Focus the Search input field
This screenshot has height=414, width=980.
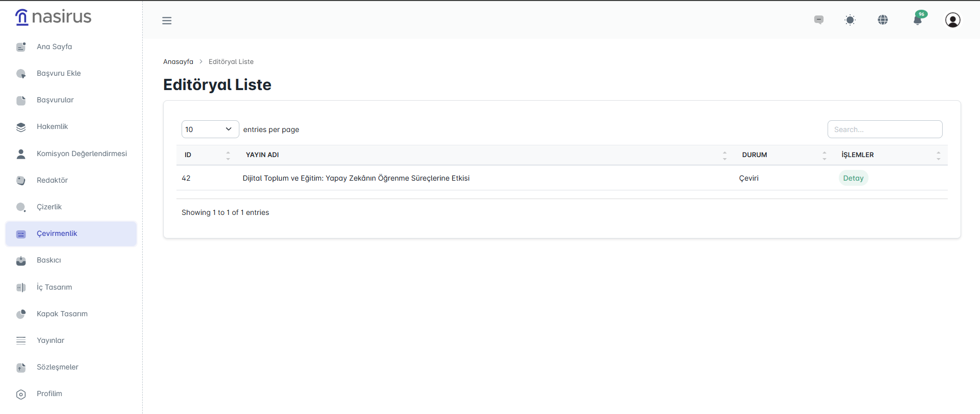[x=884, y=129]
